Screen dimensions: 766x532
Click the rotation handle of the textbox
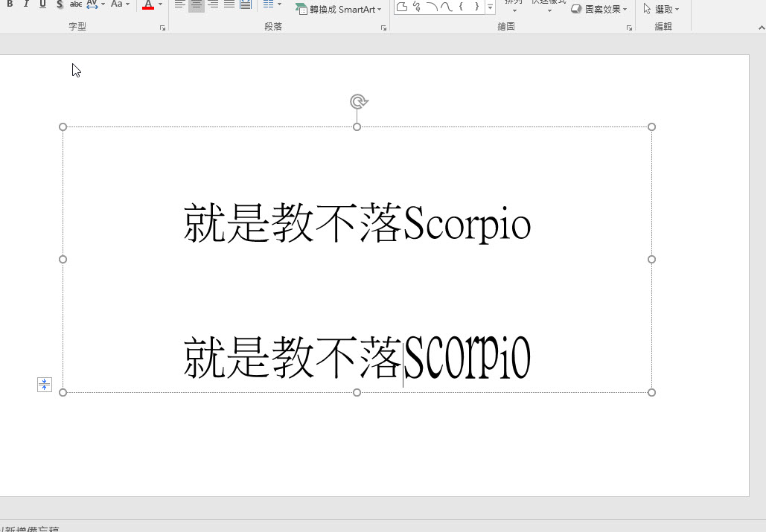[x=359, y=101]
